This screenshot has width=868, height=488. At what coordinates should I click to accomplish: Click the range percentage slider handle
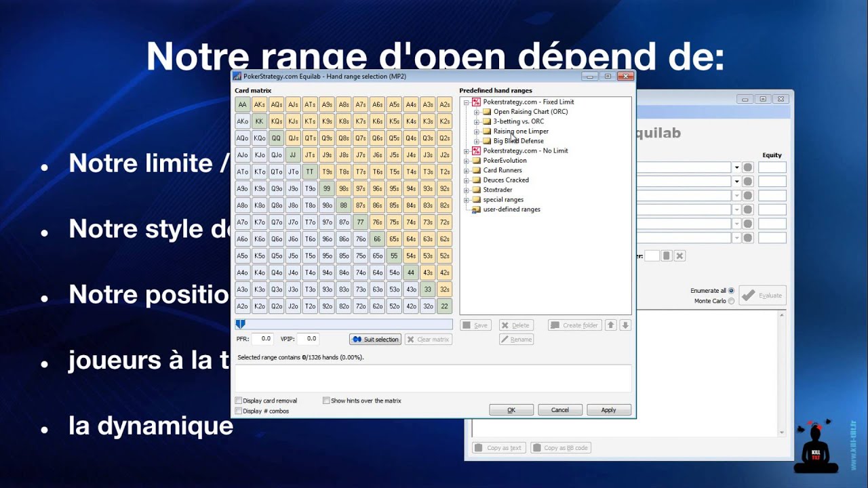(240, 325)
